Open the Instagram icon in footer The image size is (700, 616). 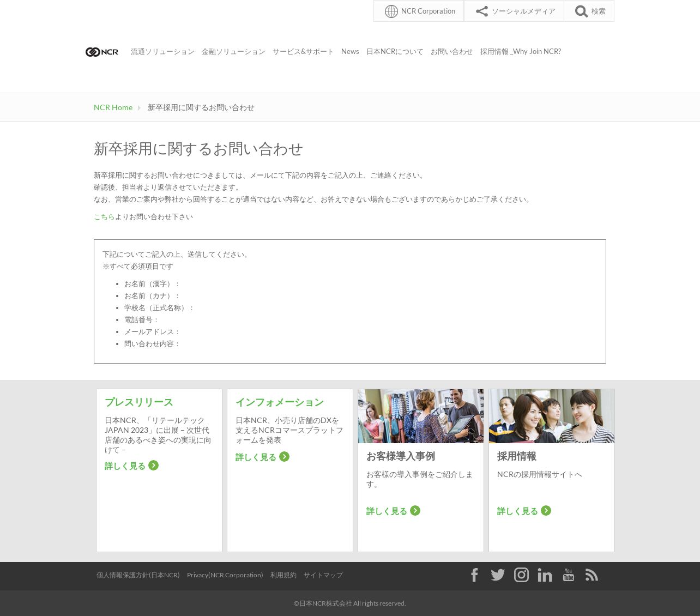tap(521, 575)
